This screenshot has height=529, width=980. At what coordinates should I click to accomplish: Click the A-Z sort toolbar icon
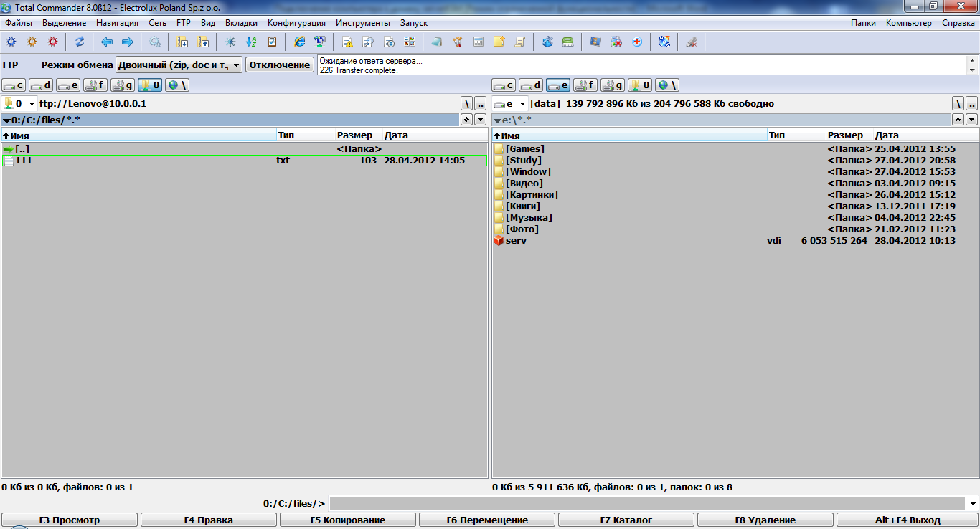click(x=251, y=42)
